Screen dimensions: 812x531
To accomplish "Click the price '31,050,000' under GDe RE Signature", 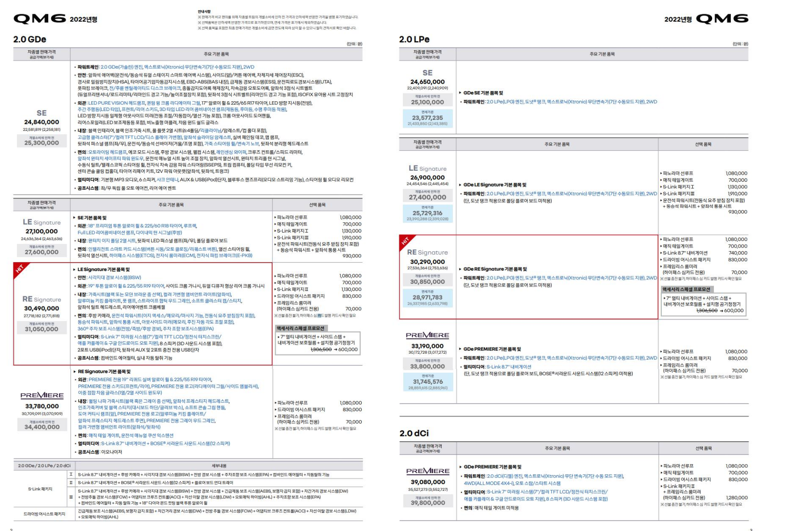I will 42,329.
